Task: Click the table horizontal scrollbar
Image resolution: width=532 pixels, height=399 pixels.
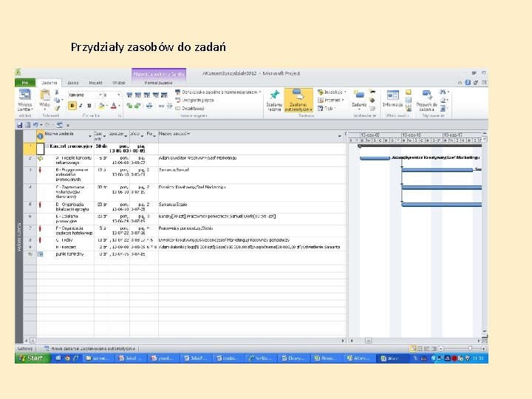Action: (x=186, y=341)
